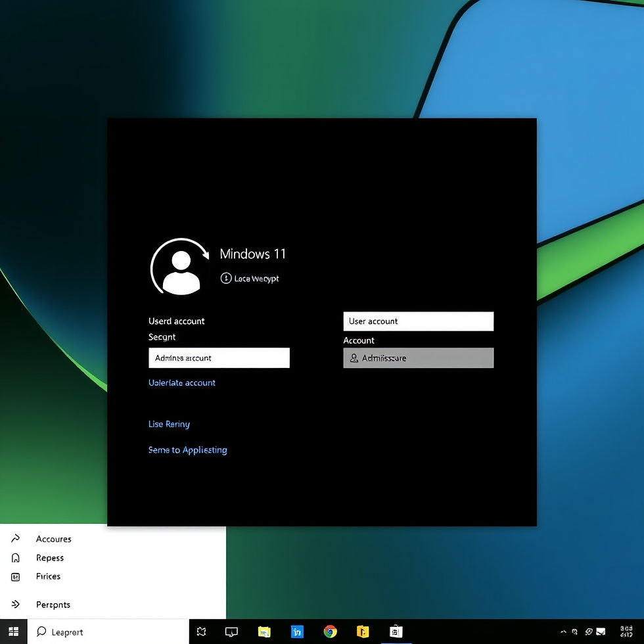The width and height of the screenshot is (644, 644).
Task: Open the LinkedIn app from the taskbar
Action: point(297,632)
